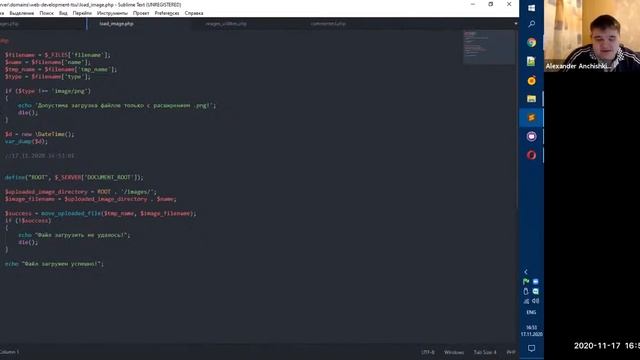This screenshot has width=640, height=360.
Task: Open the Перейти menu
Action: click(x=82, y=13)
